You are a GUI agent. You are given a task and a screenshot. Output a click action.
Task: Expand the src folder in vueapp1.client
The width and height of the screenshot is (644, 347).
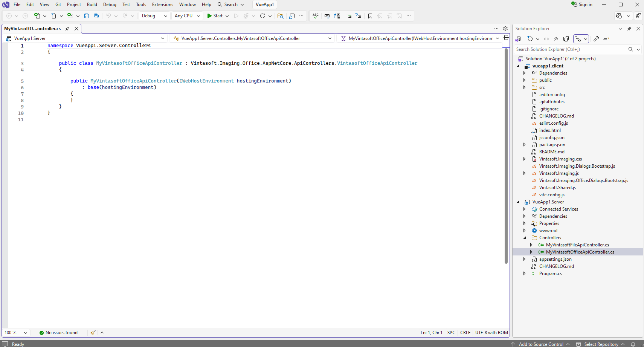pyautogui.click(x=524, y=87)
